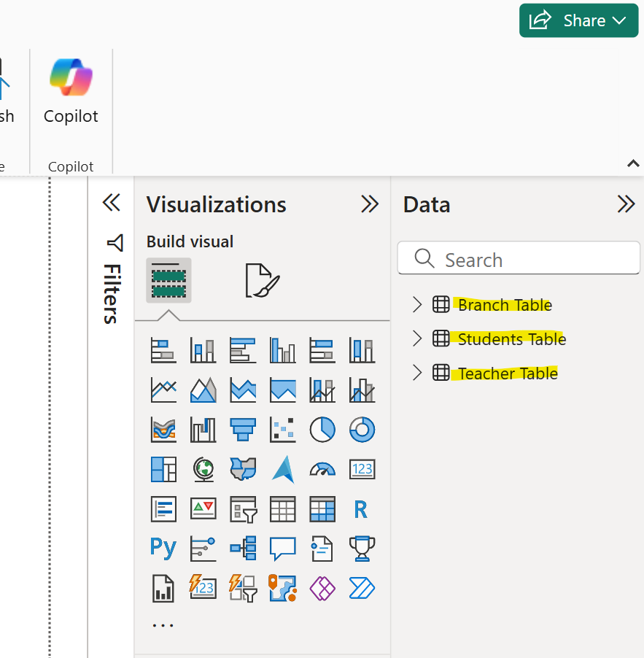Expand the Branch Table in Data pane
Viewport: 644px width, 658px height.
[416, 304]
